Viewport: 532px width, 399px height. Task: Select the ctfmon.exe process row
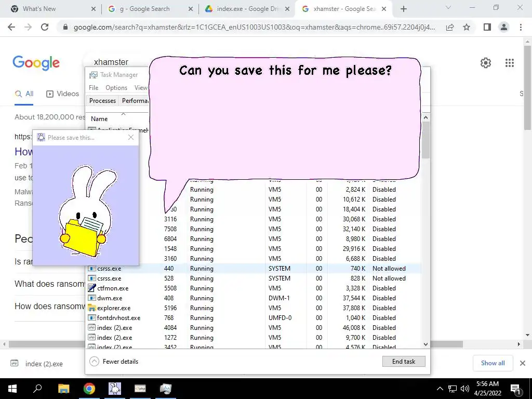(x=254, y=288)
